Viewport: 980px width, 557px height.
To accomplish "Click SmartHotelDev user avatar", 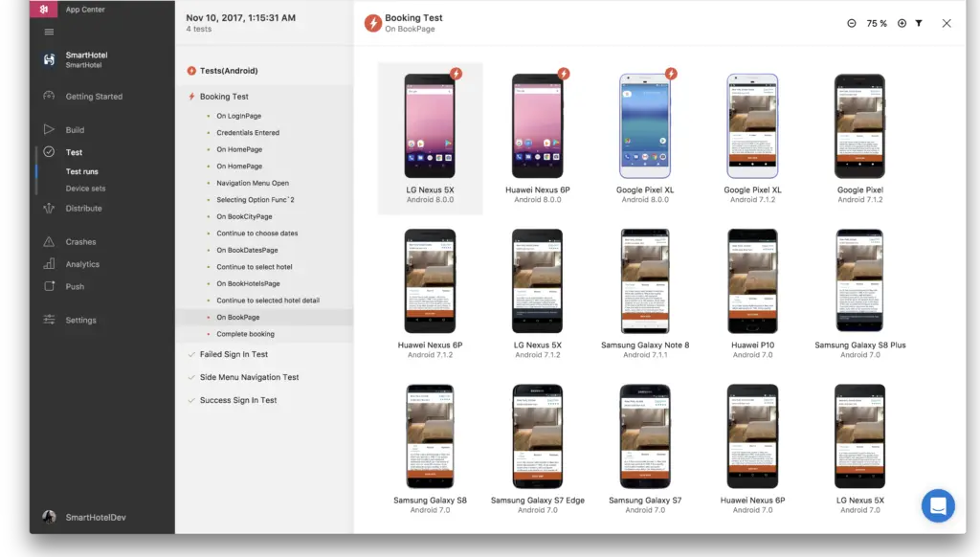I will 49,517.
